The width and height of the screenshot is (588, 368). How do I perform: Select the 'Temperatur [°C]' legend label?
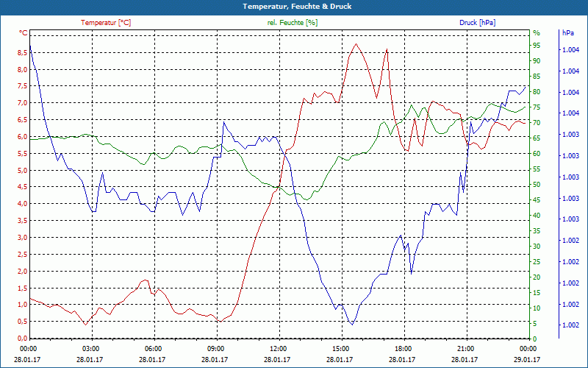[x=106, y=23]
